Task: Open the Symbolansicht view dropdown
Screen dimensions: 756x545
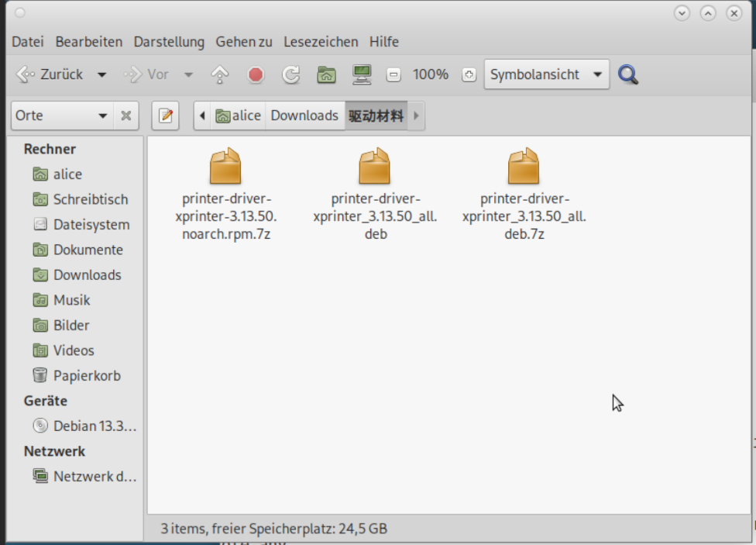Action: click(546, 74)
